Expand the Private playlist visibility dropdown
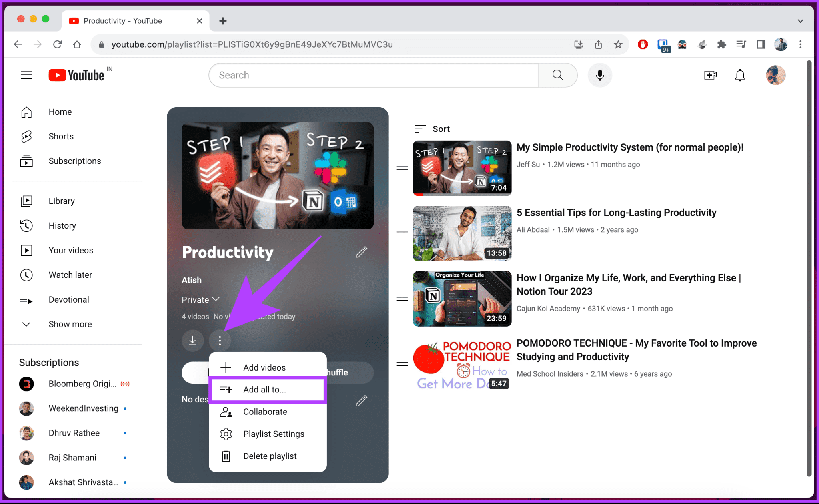This screenshot has width=819, height=504. 201,299
